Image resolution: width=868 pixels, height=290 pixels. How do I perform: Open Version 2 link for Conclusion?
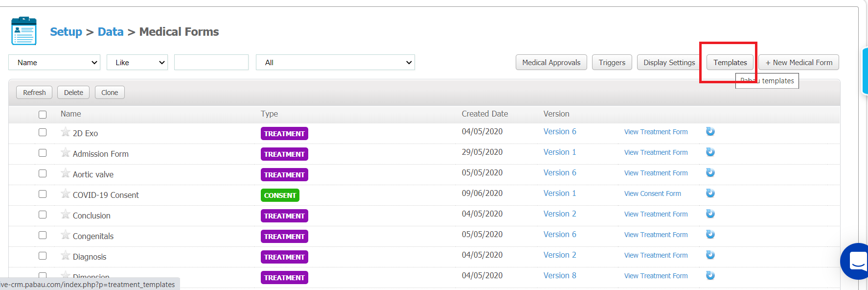(x=560, y=214)
